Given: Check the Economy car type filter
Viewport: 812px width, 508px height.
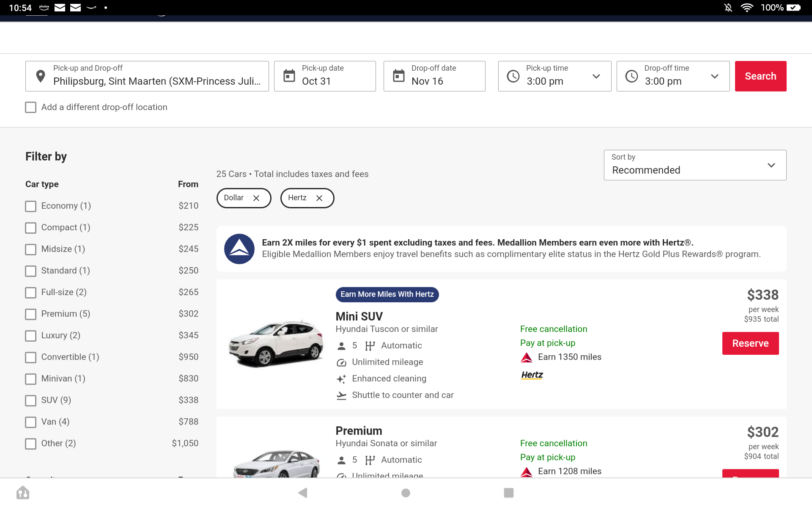Looking at the screenshot, I should tap(31, 206).
